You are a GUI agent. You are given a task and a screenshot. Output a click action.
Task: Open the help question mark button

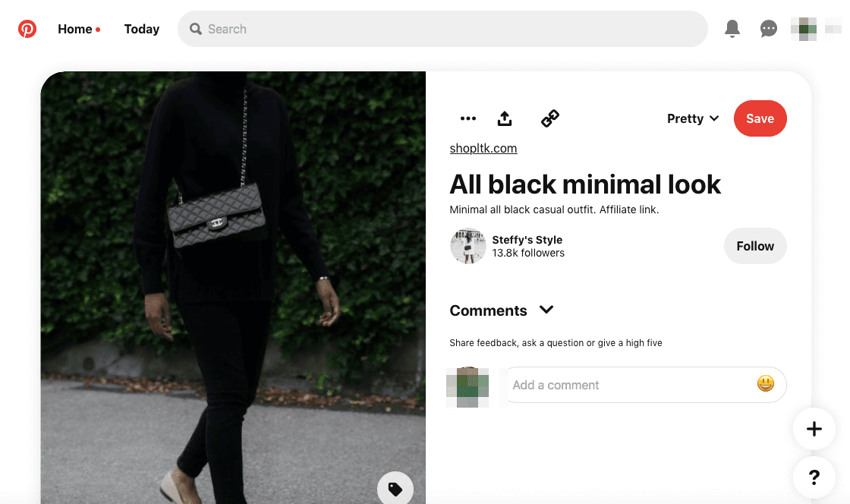pyautogui.click(x=814, y=477)
